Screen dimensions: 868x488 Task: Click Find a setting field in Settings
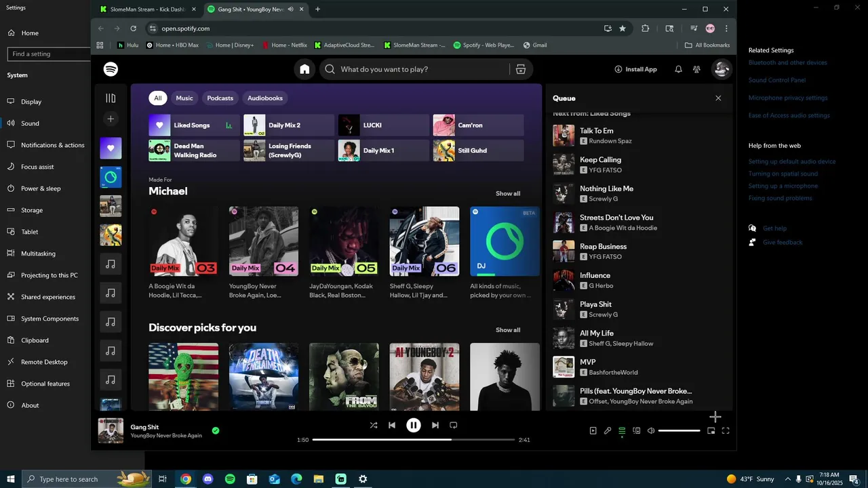(x=49, y=54)
